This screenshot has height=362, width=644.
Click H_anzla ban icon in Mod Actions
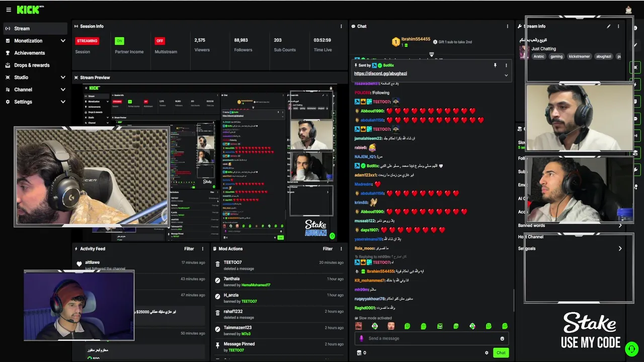pos(217,297)
